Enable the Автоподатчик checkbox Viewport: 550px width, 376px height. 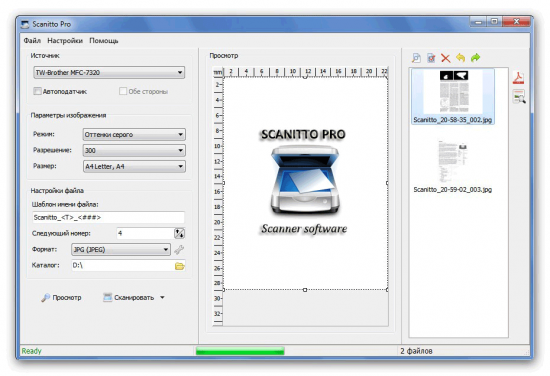(37, 91)
